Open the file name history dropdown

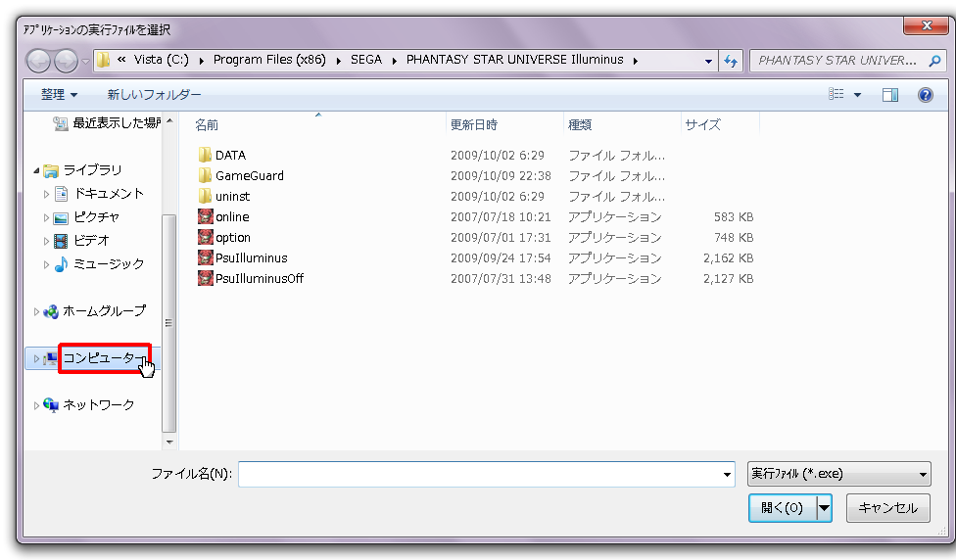tap(727, 475)
